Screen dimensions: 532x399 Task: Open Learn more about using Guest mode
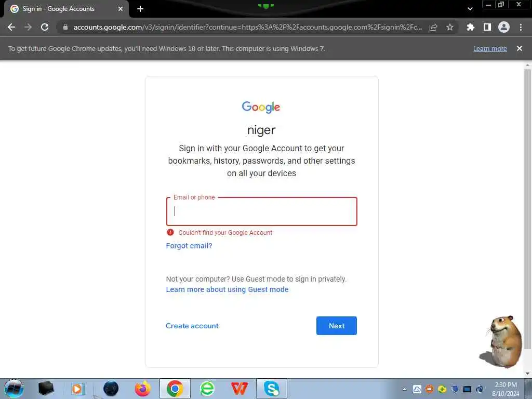pos(228,289)
